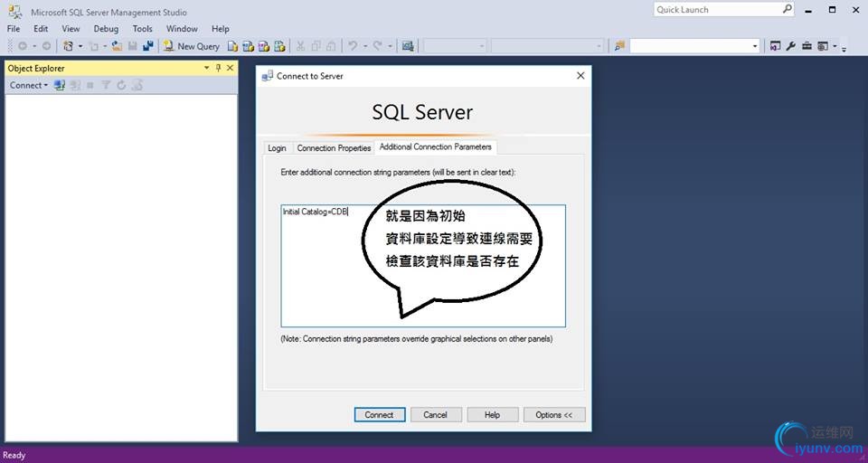This screenshot has width=868, height=463.
Task: Click Object Explorer Refresh icon
Action: click(x=121, y=85)
